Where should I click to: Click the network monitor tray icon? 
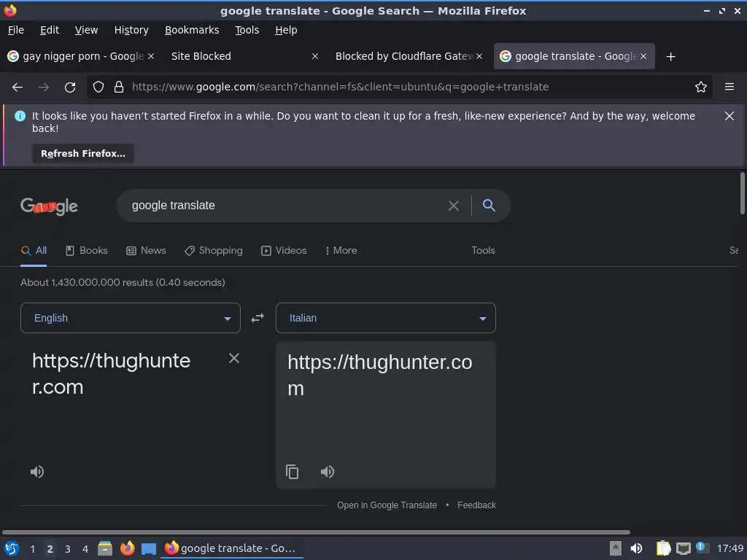tap(683, 548)
